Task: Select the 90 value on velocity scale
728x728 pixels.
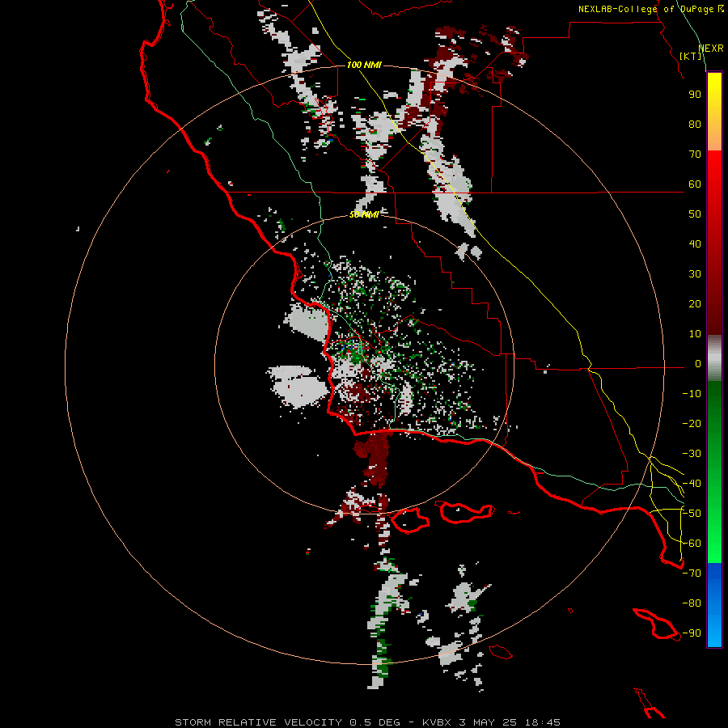Action: tap(695, 95)
